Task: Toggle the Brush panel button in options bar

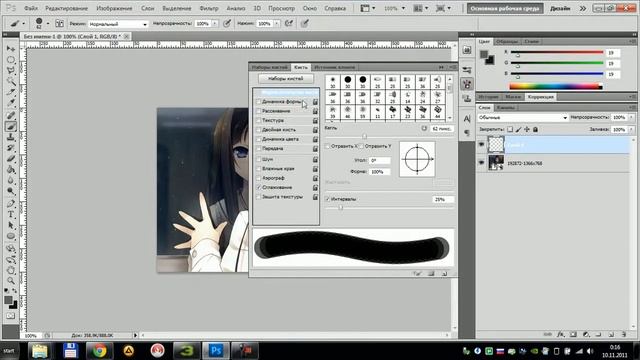Action: click(59, 24)
